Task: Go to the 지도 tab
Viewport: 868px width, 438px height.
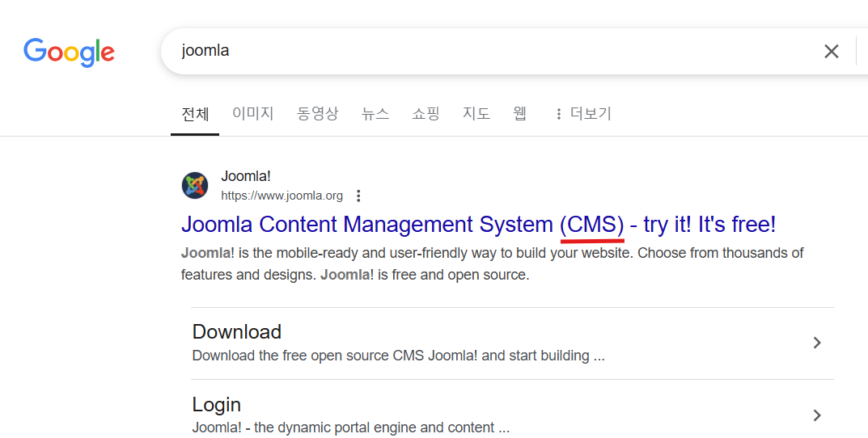Action: [476, 113]
